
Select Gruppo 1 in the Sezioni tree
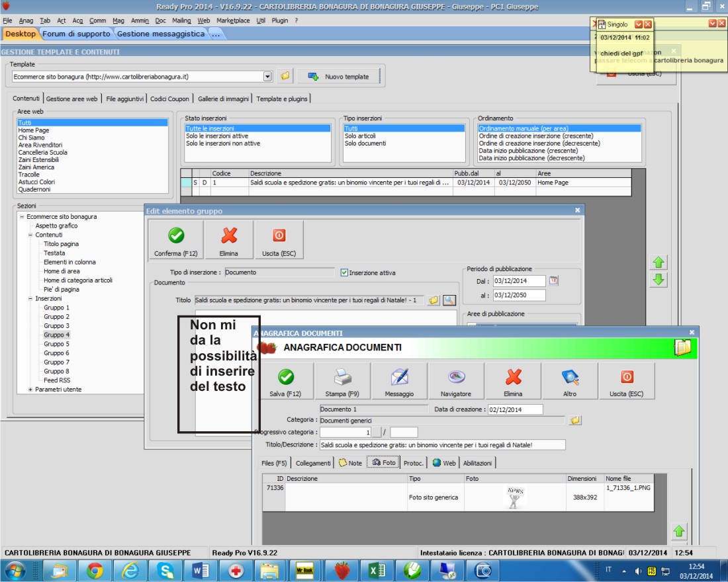pyautogui.click(x=57, y=308)
